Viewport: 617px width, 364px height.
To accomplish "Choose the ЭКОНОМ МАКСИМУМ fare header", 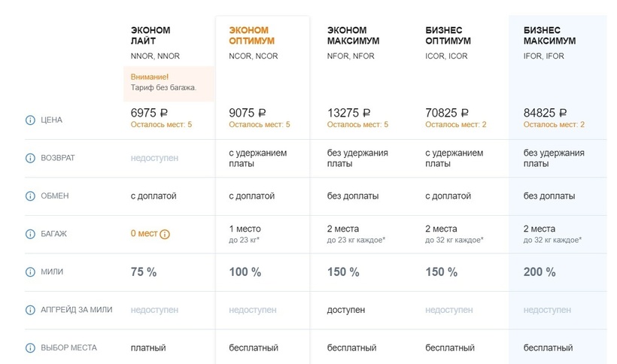I will point(353,35).
